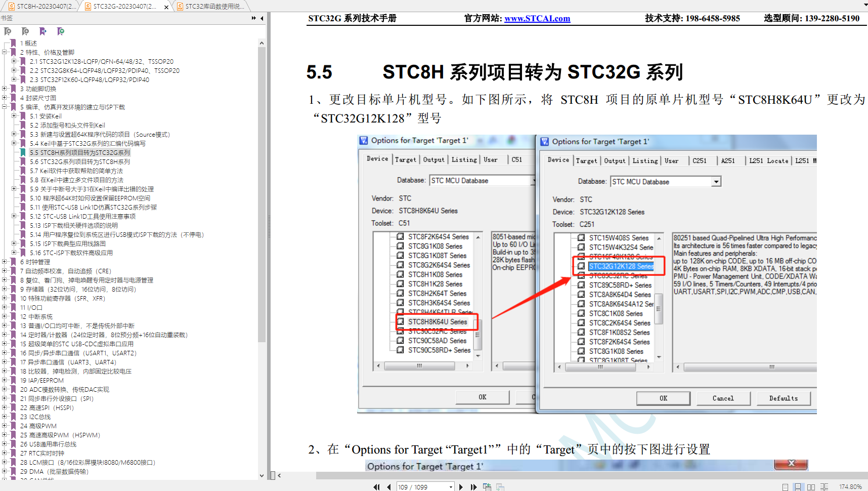Go to first page button

tap(376, 487)
